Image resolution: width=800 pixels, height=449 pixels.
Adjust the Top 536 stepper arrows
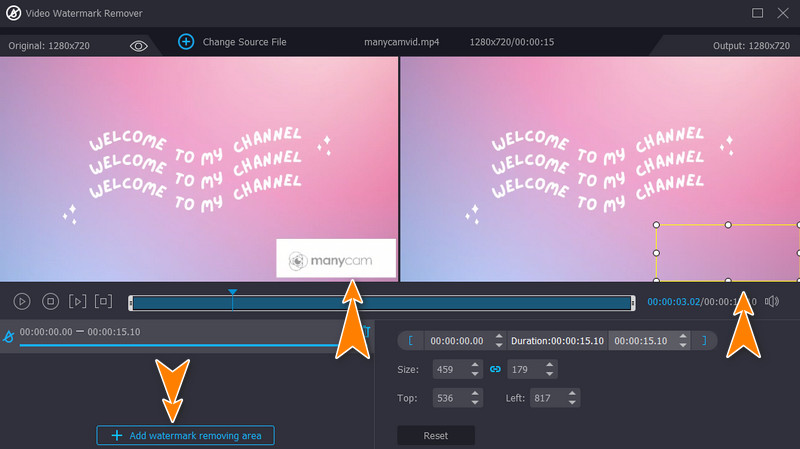[x=476, y=397]
